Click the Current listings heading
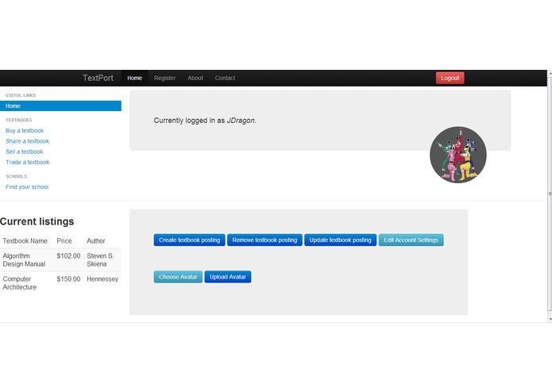 37,221
